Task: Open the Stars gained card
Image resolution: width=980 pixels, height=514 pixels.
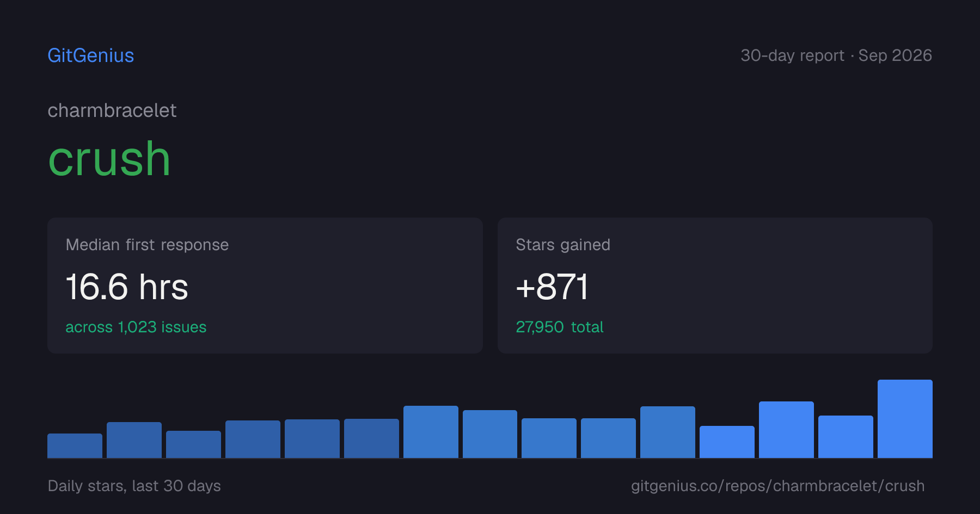Action: (715, 286)
